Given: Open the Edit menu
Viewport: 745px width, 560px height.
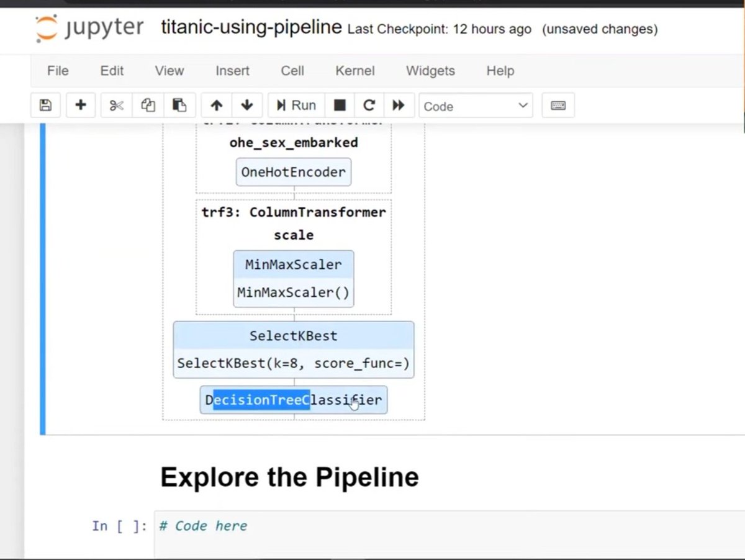Looking at the screenshot, I should tap(112, 71).
